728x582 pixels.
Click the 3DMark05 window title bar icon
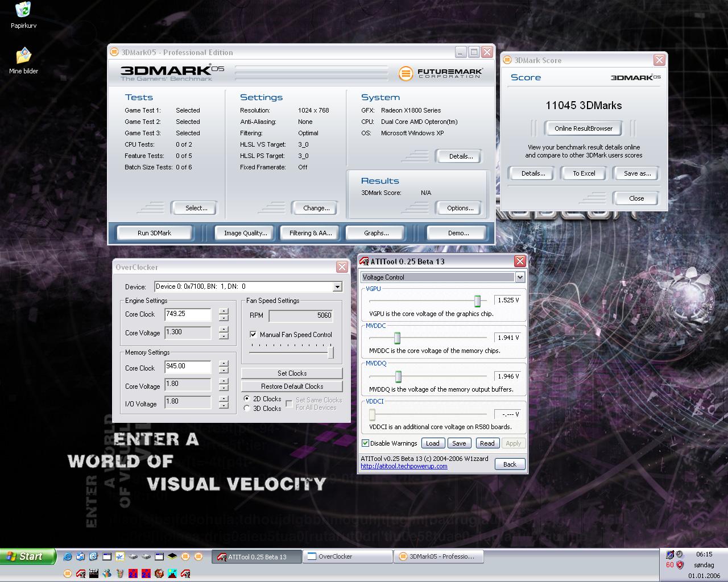point(114,52)
